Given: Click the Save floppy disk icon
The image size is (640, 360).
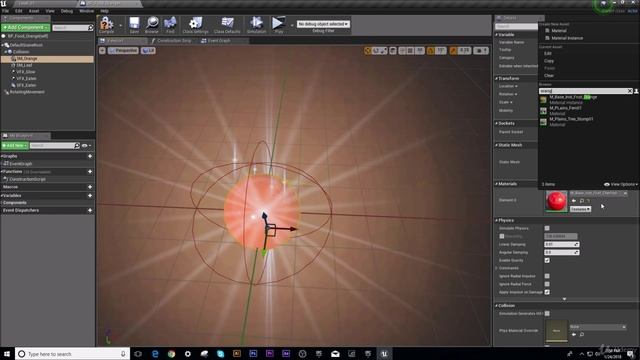Looking at the screenshot, I should coord(134,24).
